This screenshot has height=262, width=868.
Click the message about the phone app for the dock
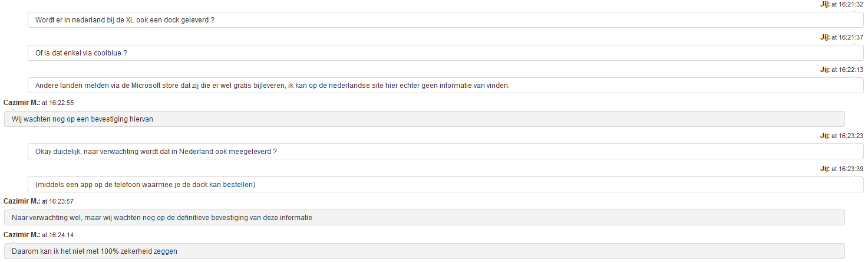pos(145,185)
